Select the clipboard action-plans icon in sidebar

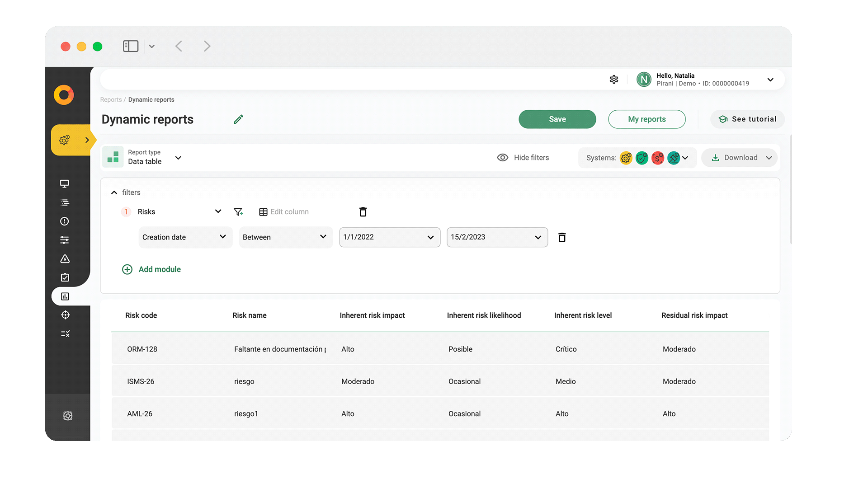click(65, 277)
